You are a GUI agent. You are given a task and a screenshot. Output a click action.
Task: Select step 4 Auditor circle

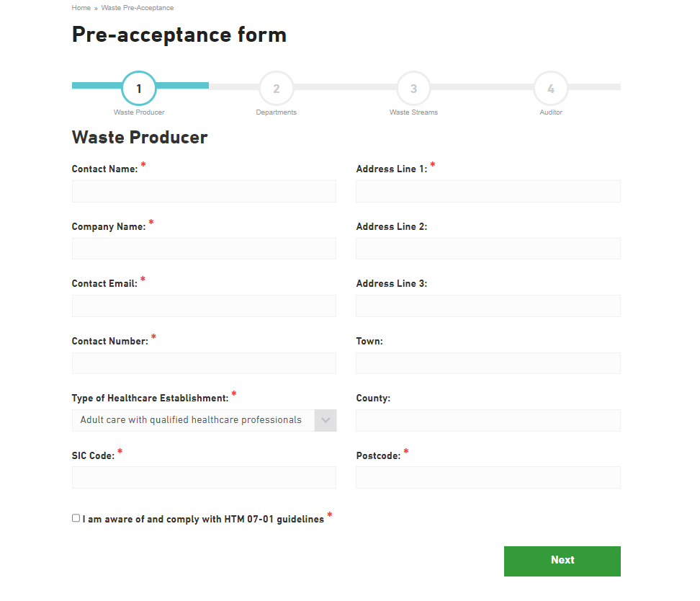(x=550, y=88)
